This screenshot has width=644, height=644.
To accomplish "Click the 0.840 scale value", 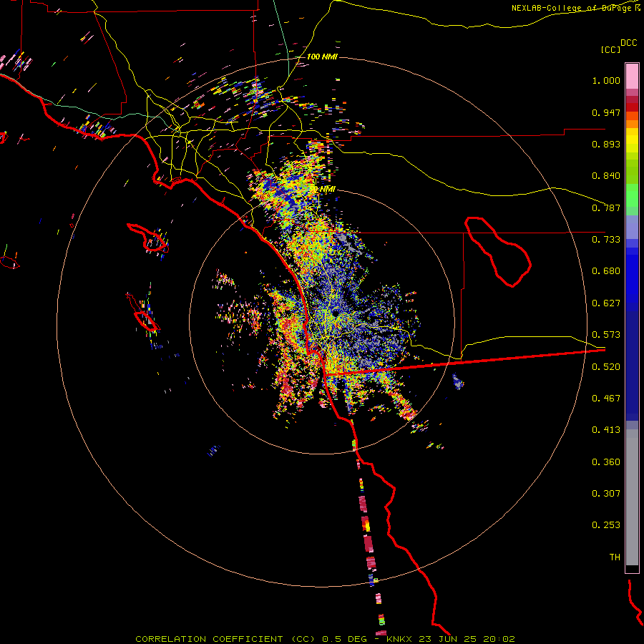I will click(x=606, y=176).
